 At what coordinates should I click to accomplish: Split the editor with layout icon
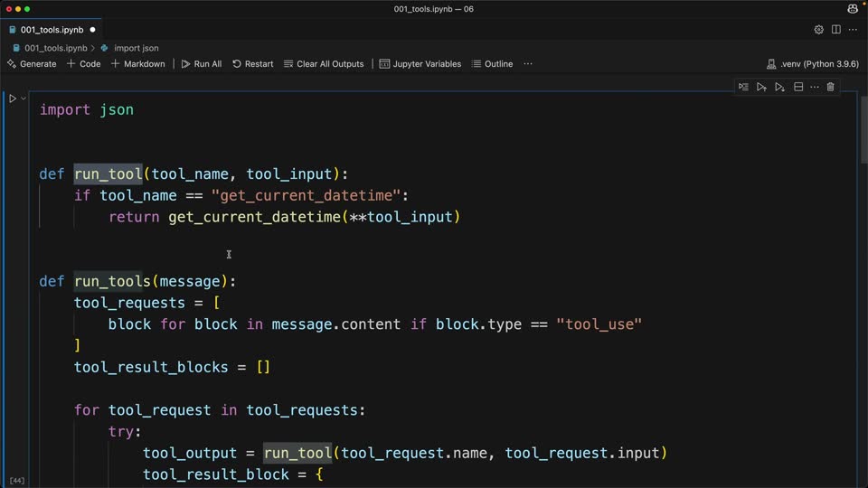coord(835,30)
